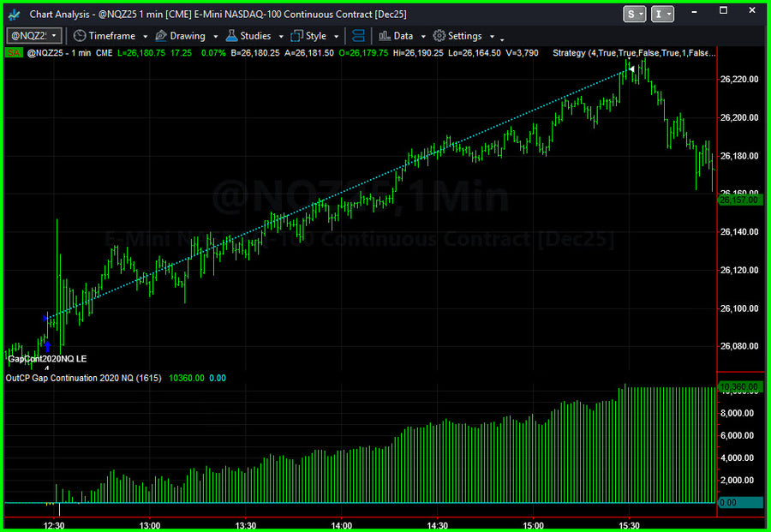Open the @NQZ25 symbol dropdown
The image size is (771, 532).
click(54, 36)
